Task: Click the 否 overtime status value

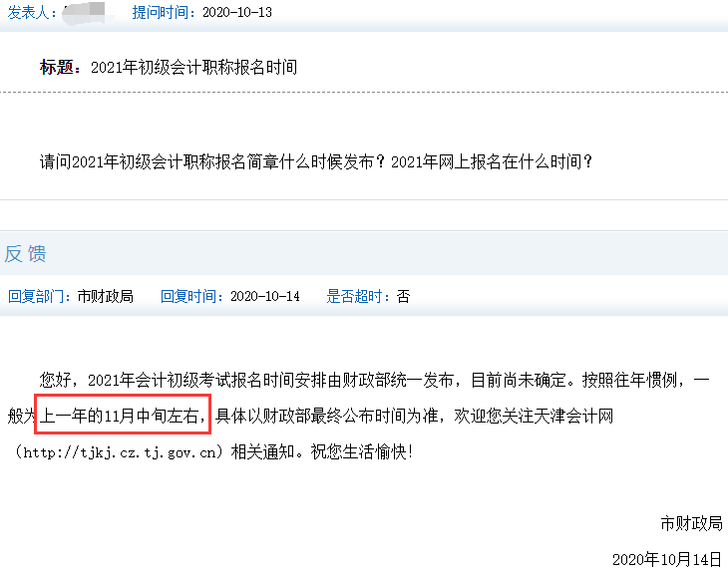Action: (x=404, y=296)
